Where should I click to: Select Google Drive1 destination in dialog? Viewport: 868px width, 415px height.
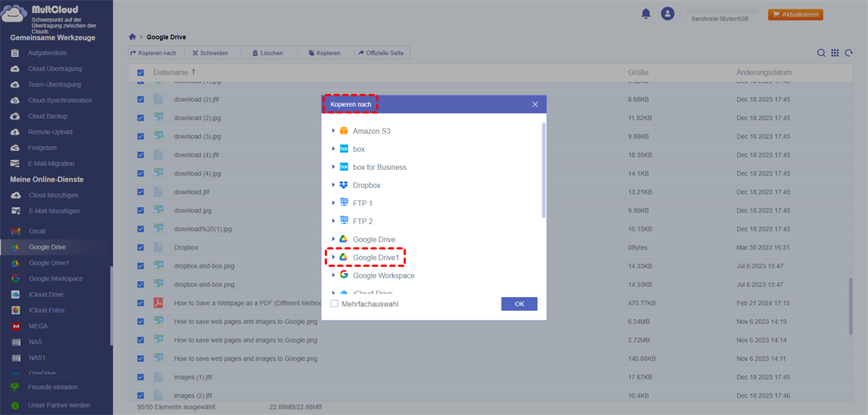click(375, 257)
